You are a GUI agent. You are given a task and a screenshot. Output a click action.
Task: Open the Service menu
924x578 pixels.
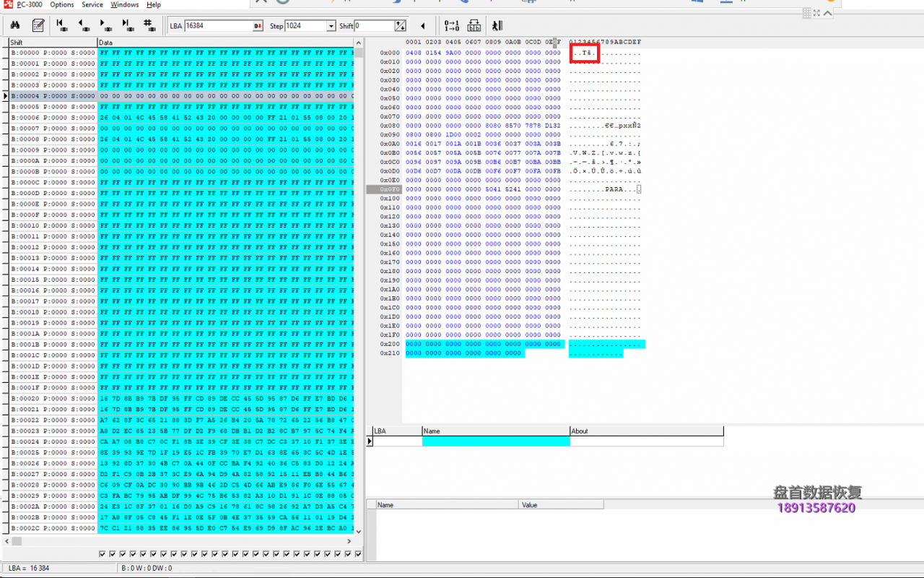point(92,4)
